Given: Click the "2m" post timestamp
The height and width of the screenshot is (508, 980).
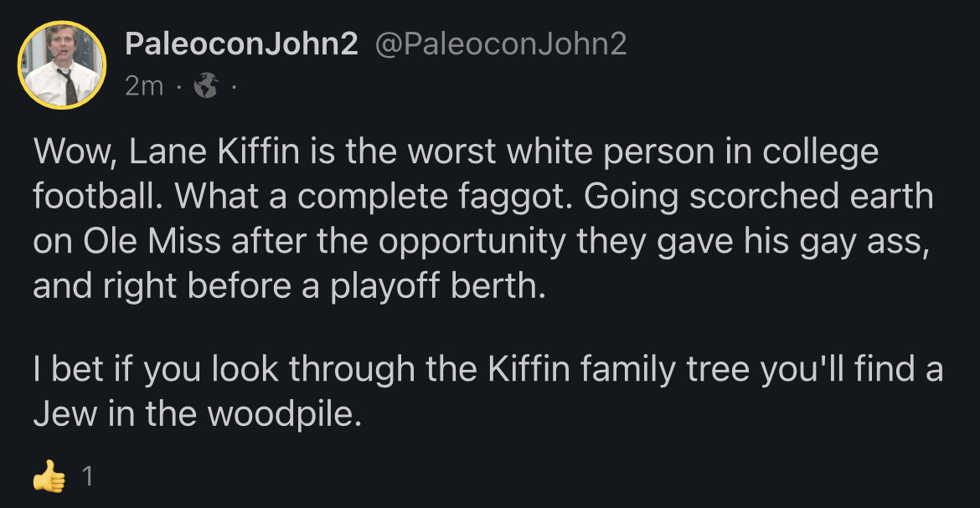Looking at the screenshot, I should click(x=144, y=85).
